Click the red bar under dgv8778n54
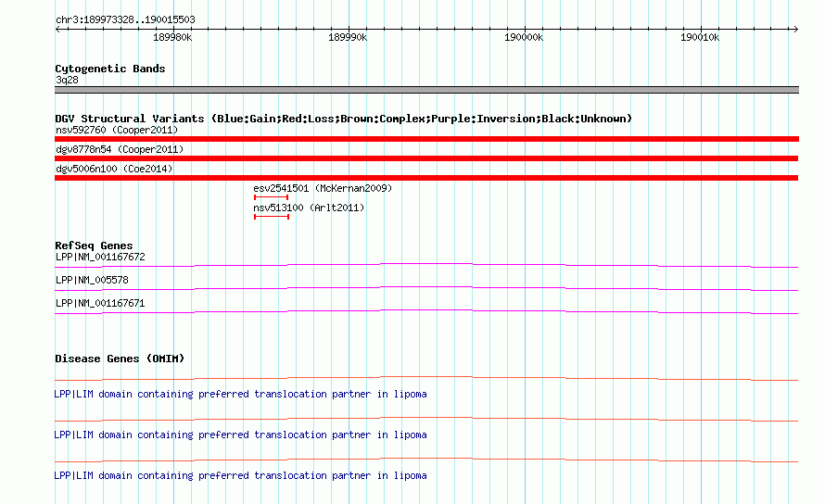The height and width of the screenshot is (504, 825). [x=426, y=158]
